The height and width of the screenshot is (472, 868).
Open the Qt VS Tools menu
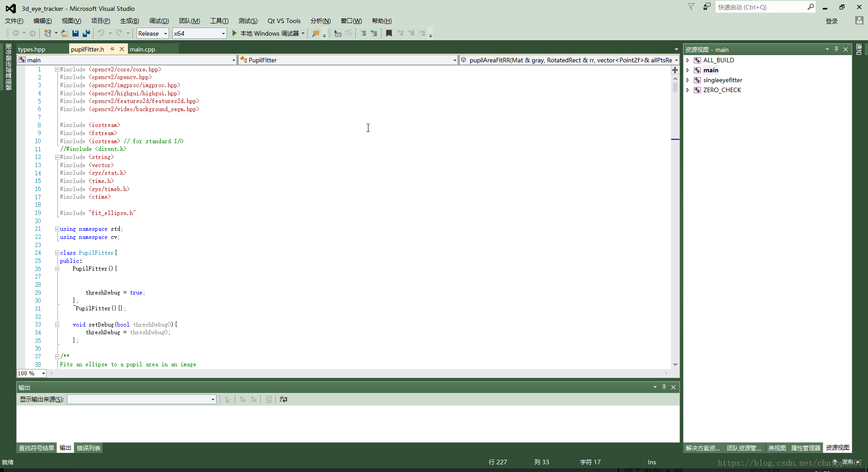coord(284,21)
